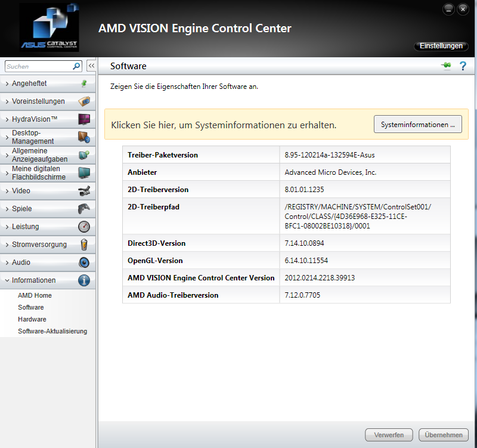
Task: Click the blue Informationen info icon
Action: pos(84,280)
